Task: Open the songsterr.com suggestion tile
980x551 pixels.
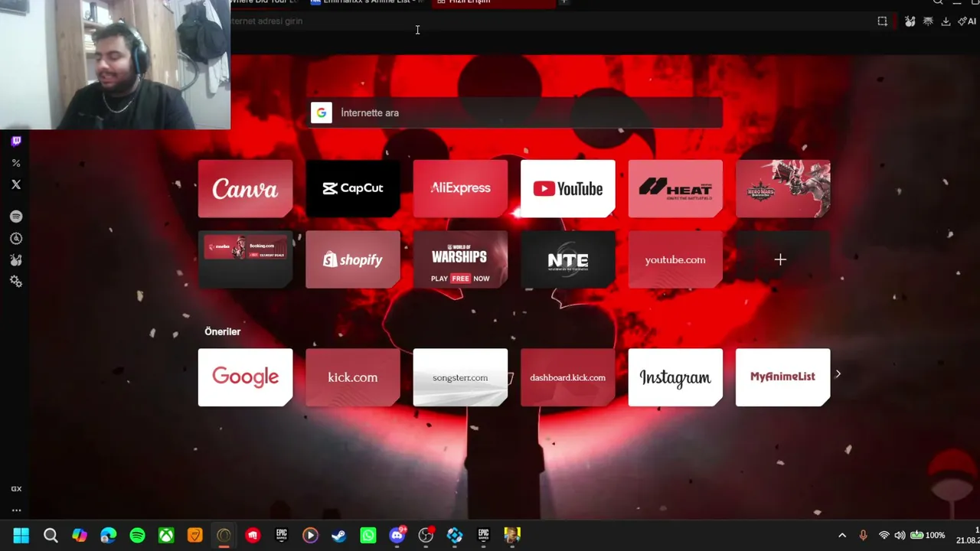Action: [460, 377]
